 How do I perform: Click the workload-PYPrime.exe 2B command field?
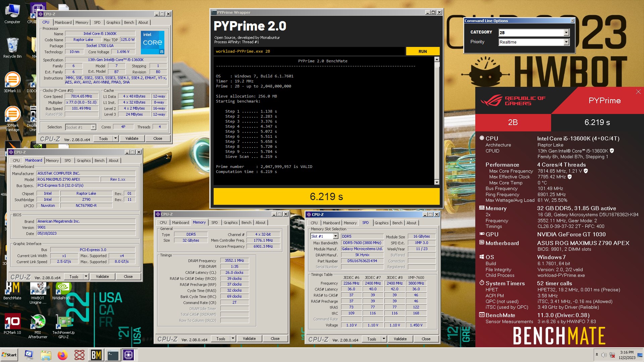[309, 51]
